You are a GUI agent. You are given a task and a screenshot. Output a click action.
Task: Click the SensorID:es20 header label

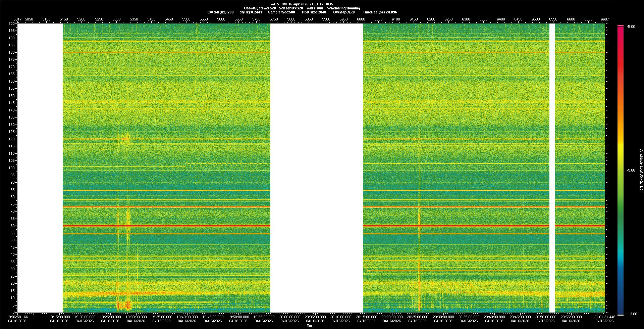(x=291, y=8)
